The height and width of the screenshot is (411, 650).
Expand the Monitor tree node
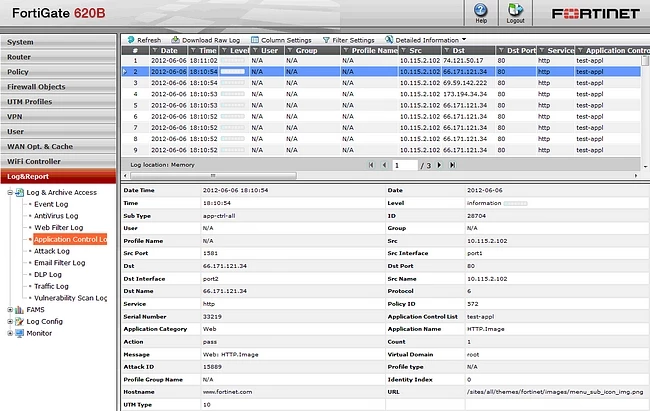[10, 333]
